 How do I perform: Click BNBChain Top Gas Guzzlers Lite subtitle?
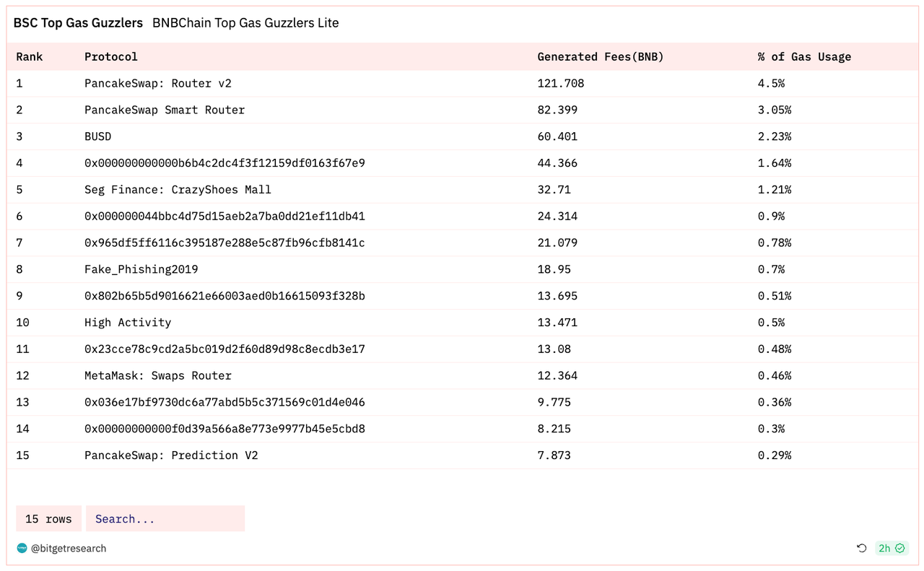point(245,23)
